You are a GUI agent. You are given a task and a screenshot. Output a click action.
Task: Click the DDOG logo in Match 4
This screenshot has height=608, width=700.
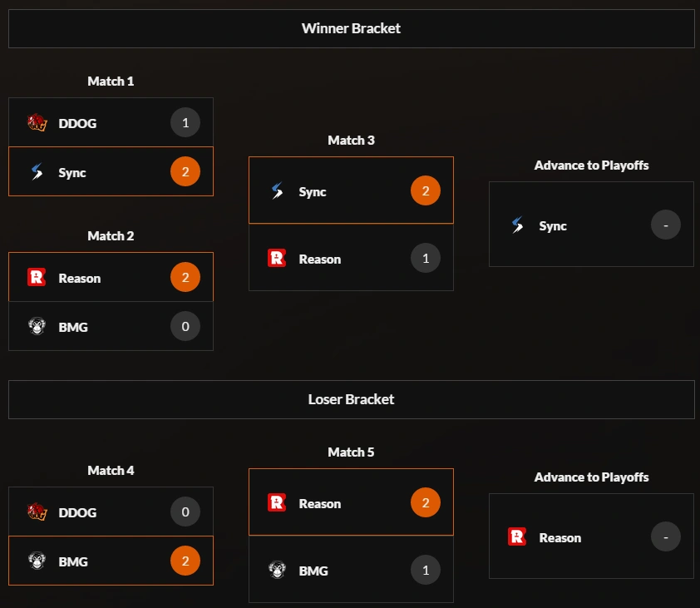[37, 512]
